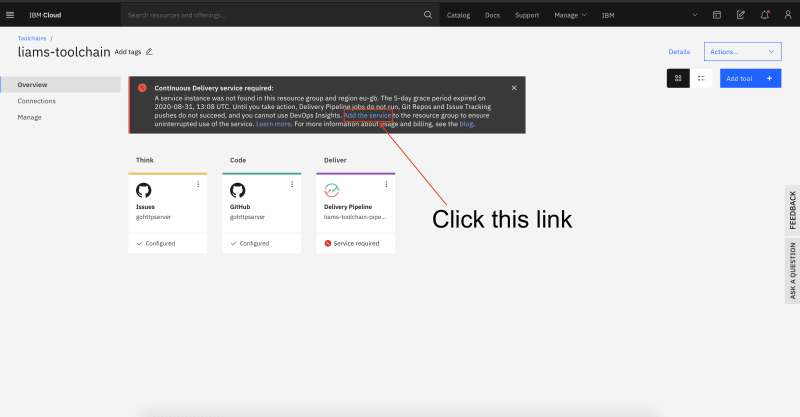Open the Issues card overflow menu
Viewport: 800px width, 417px height.
(198, 184)
